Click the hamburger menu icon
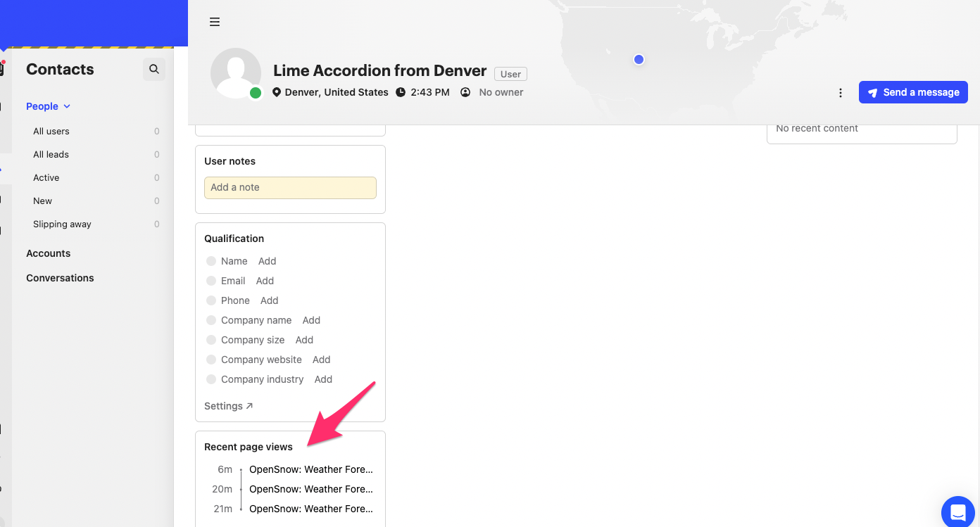Image resolution: width=980 pixels, height=527 pixels. point(215,22)
